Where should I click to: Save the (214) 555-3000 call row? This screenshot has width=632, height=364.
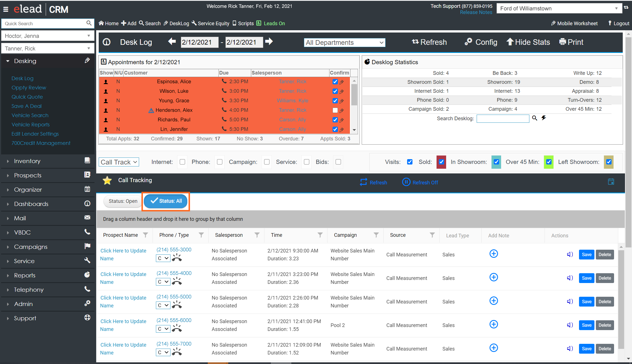[x=587, y=254]
